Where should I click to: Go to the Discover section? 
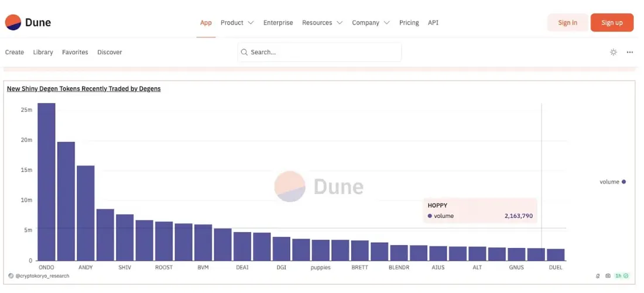[x=109, y=52]
